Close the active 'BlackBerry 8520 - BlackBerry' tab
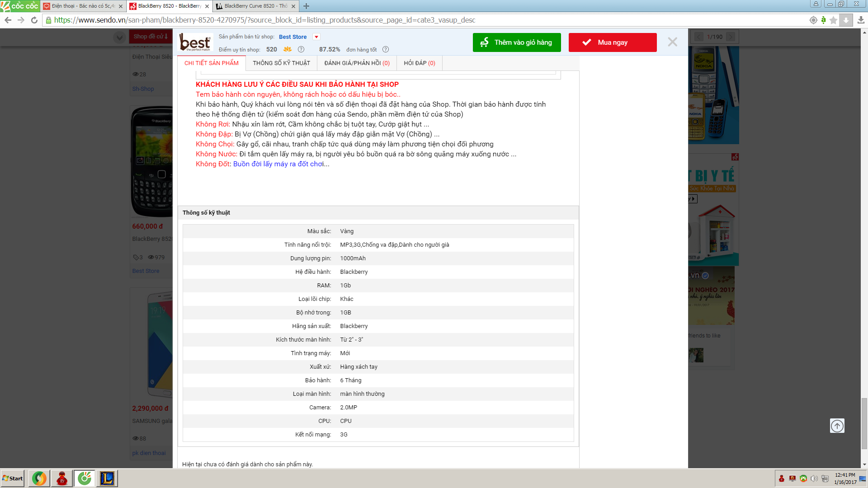Screen dimensions: 868x488 207,6
